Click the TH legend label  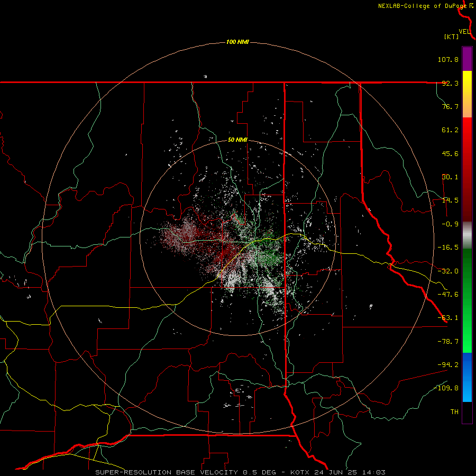coord(454,412)
